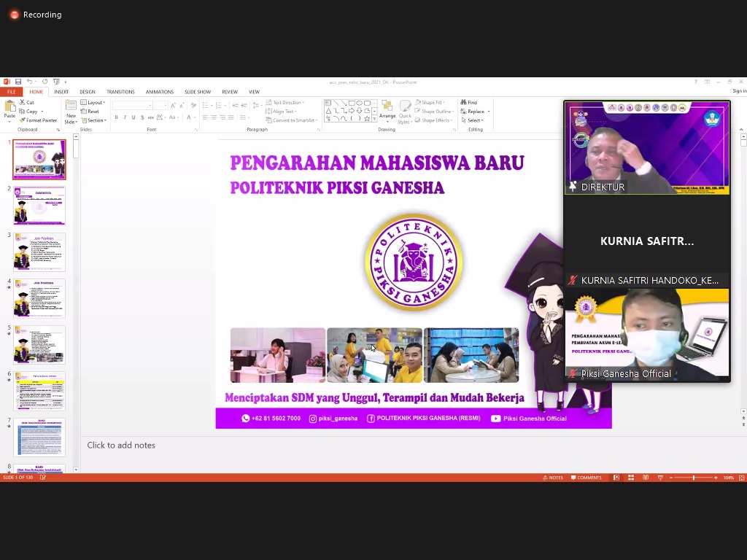Open the Arrange options
The height and width of the screenshot is (560, 747).
coord(387,112)
